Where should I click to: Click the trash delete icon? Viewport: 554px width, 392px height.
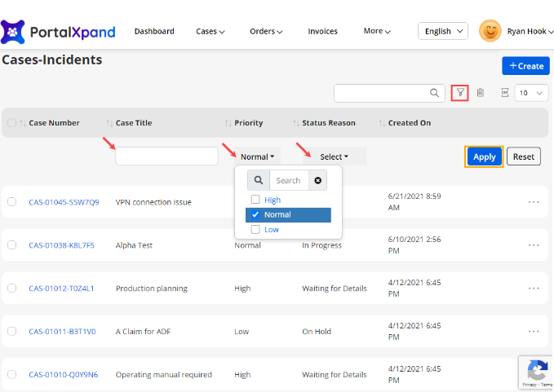(481, 93)
